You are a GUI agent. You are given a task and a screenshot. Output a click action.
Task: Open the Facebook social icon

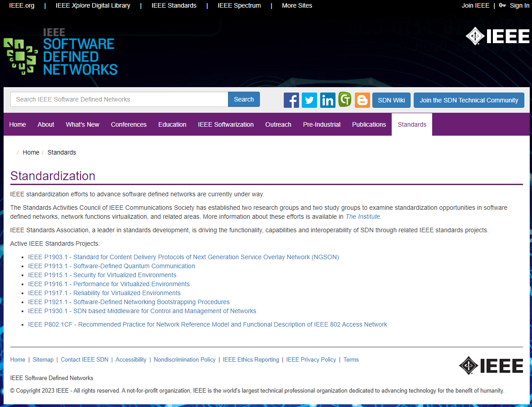coord(291,100)
